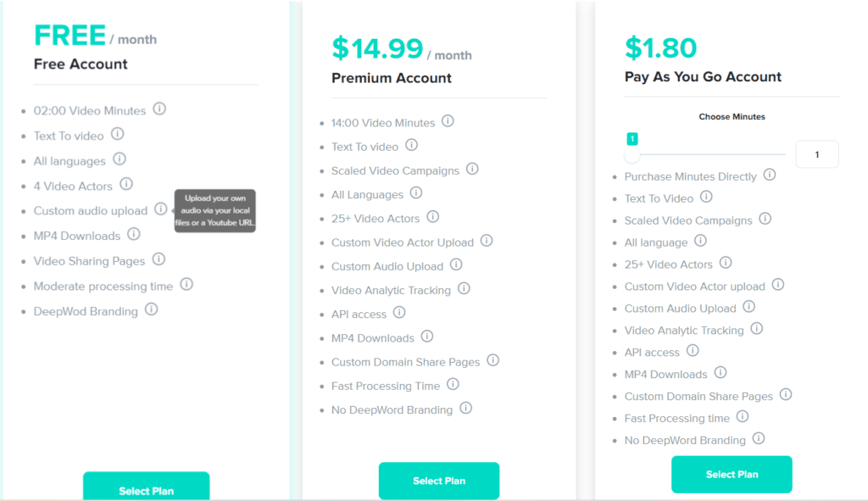Click the minutes quantity input box
This screenshot has width=868, height=501.
tap(816, 154)
